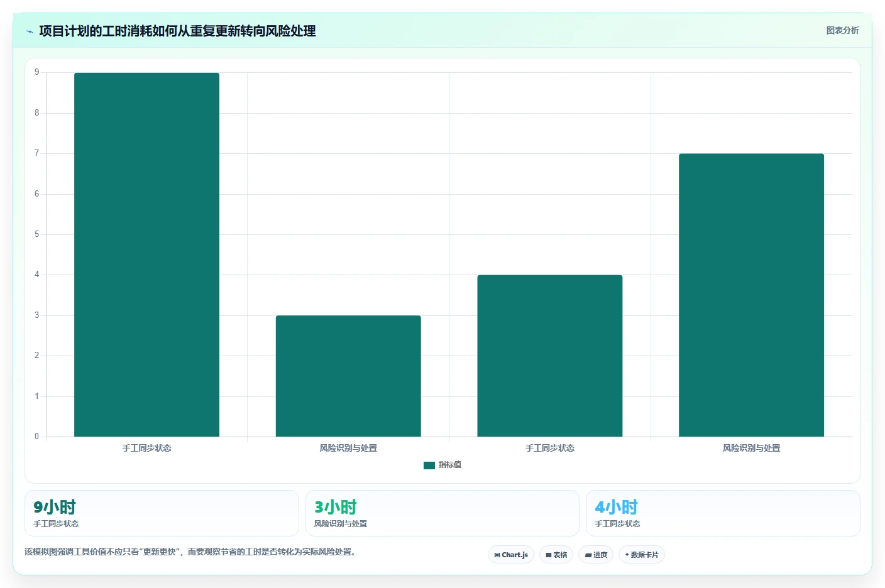Click the footer note starting with 该模拟图强调工具价值

191,552
